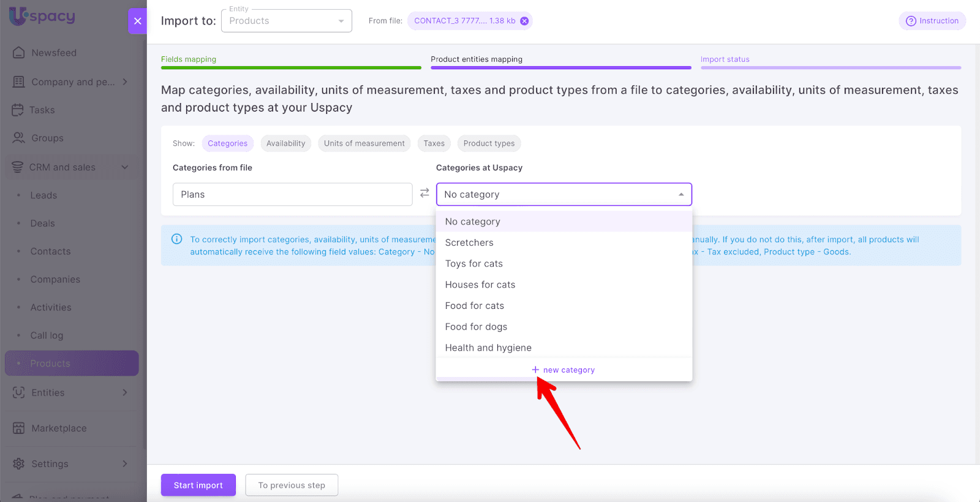980x502 pixels.
Task: Click the Settings gear icon
Action: 19,463
